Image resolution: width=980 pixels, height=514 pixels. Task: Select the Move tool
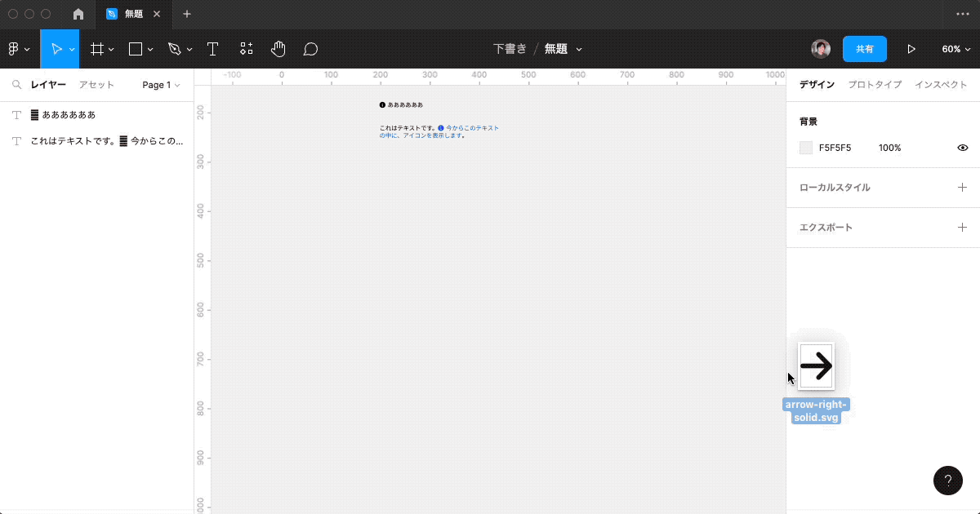tap(57, 49)
